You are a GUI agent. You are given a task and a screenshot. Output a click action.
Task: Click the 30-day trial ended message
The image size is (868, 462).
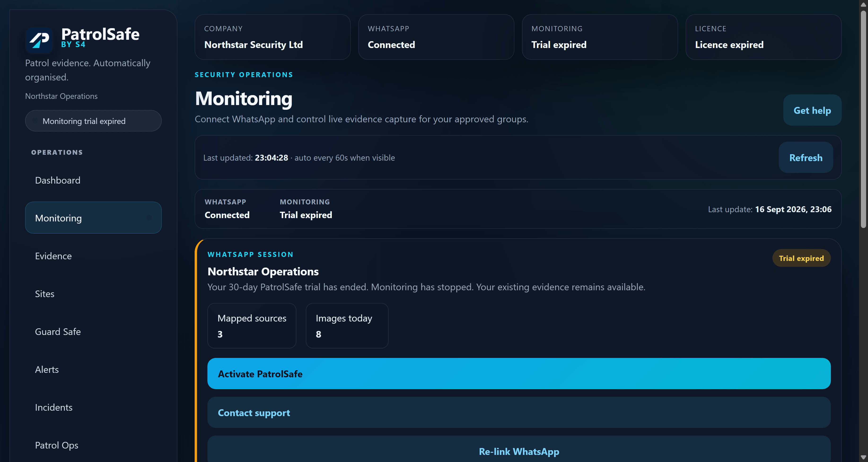[426, 287]
